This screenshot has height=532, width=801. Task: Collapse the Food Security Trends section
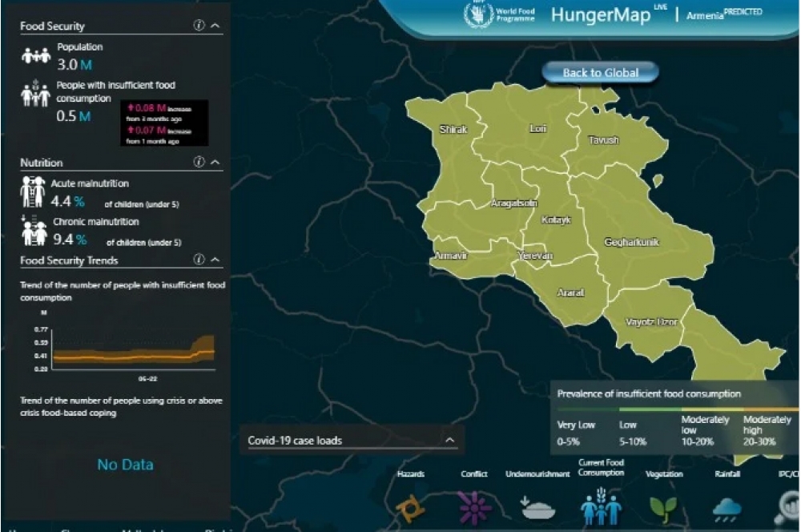pyautogui.click(x=215, y=260)
